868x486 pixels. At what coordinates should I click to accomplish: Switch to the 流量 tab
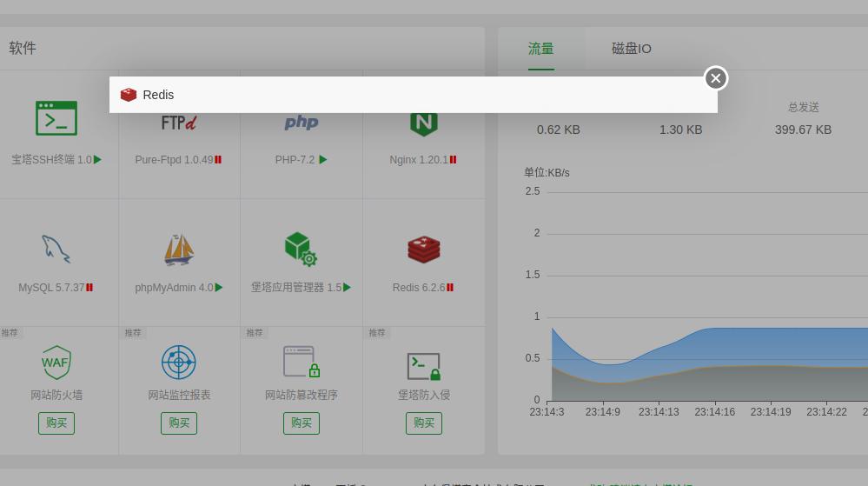coord(540,49)
